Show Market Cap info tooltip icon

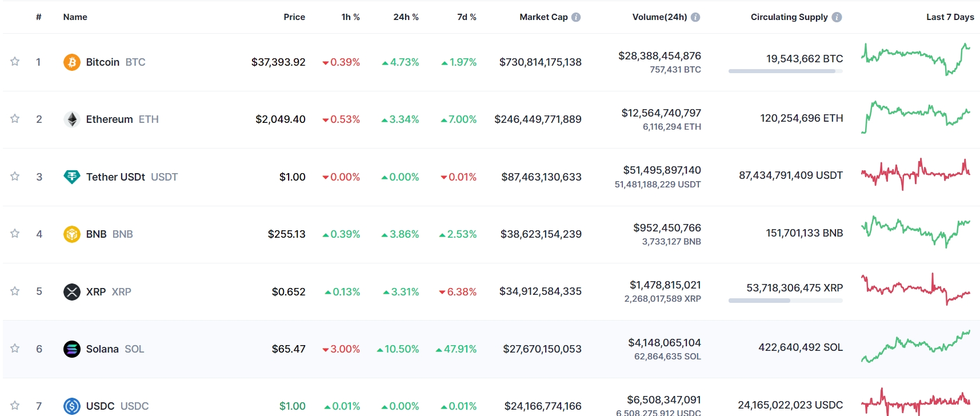point(576,17)
